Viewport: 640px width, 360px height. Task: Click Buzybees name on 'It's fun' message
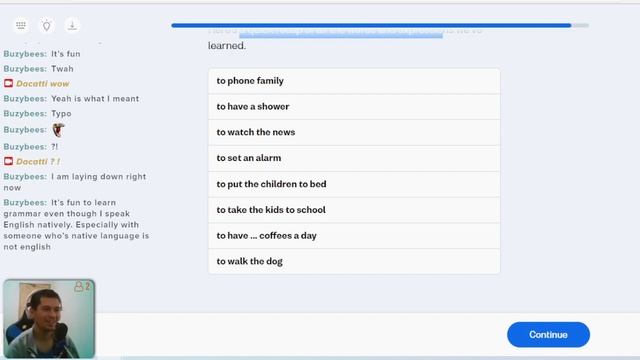(x=25, y=54)
